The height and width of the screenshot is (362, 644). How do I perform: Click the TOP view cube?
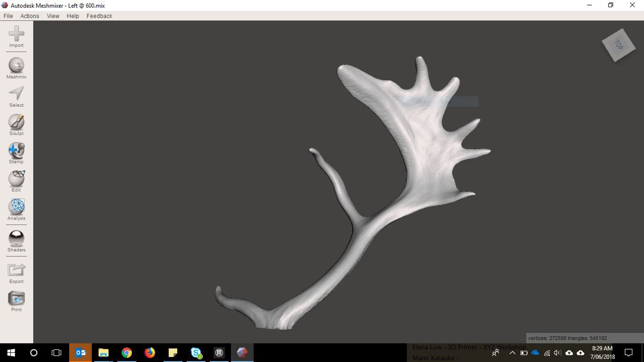618,45
